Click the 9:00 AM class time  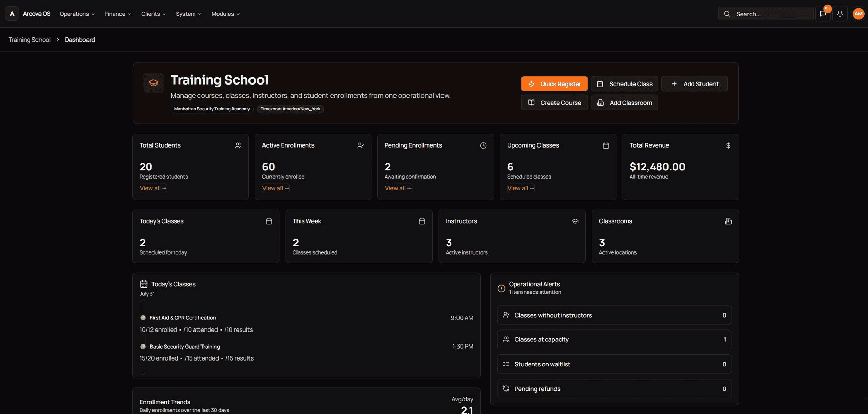pos(462,318)
